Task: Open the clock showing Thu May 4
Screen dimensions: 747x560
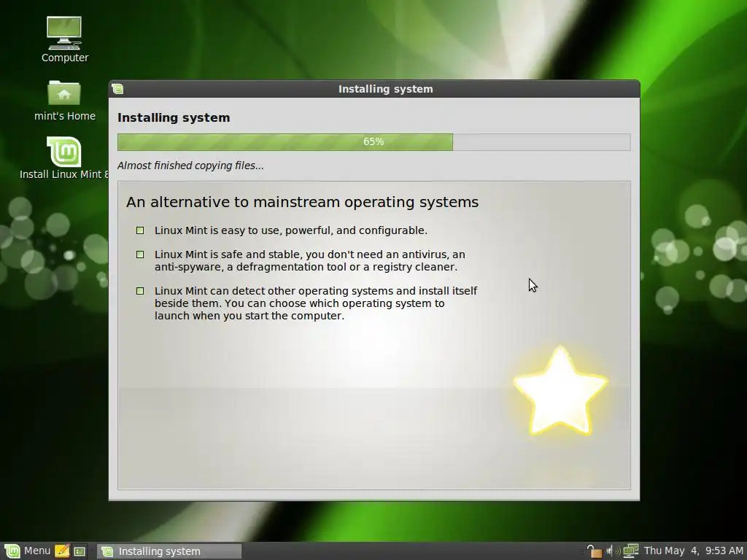Action: [x=693, y=551]
